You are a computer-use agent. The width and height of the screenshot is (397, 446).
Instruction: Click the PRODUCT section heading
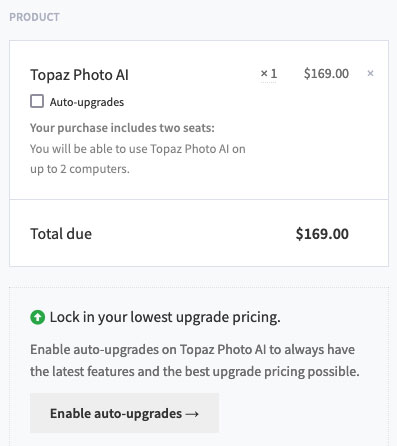tap(34, 17)
